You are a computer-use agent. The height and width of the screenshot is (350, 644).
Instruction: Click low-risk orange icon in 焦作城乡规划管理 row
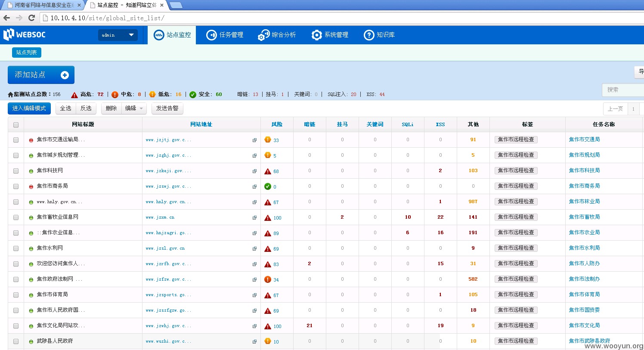click(268, 155)
